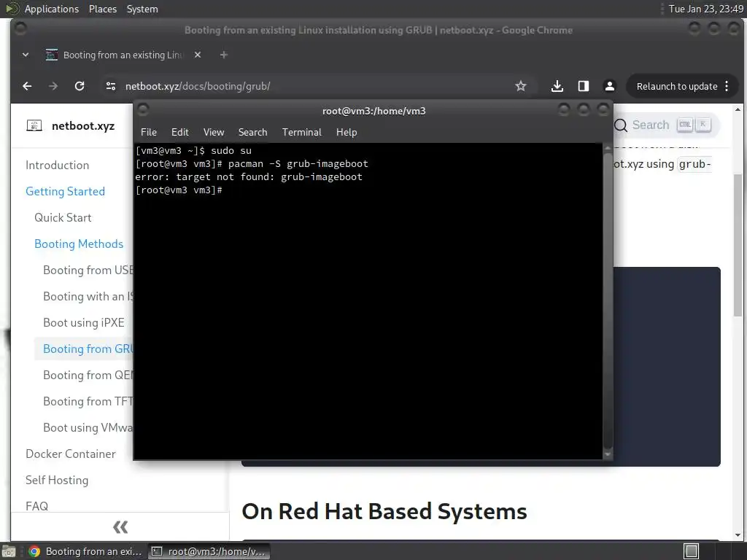Toggle Booting Methods section
Viewport: 747px width, 560px height.
79,244
